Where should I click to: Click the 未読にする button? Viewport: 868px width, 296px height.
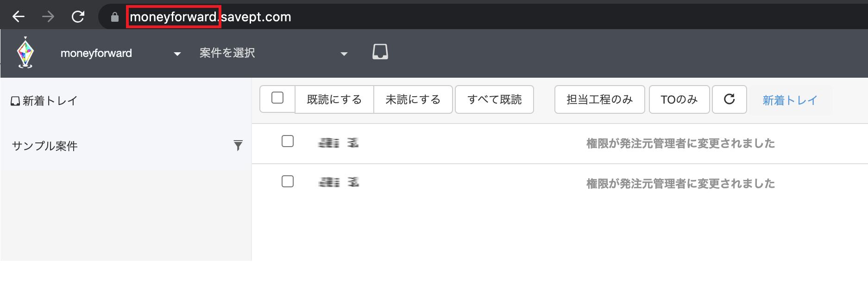tap(413, 99)
